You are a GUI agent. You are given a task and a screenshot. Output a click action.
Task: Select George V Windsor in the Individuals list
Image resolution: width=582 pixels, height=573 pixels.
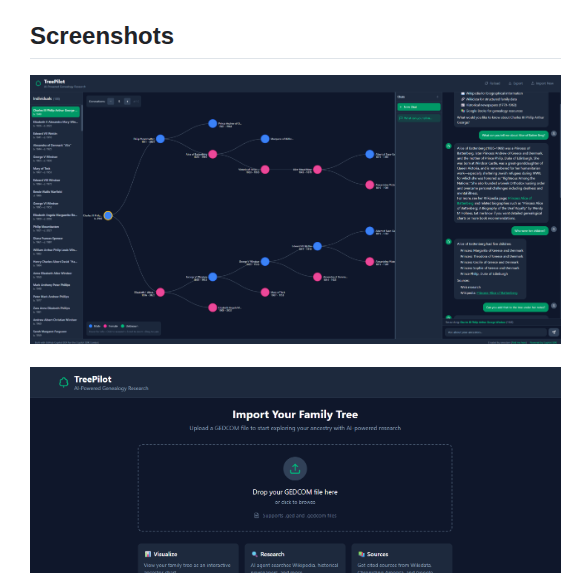(56, 158)
